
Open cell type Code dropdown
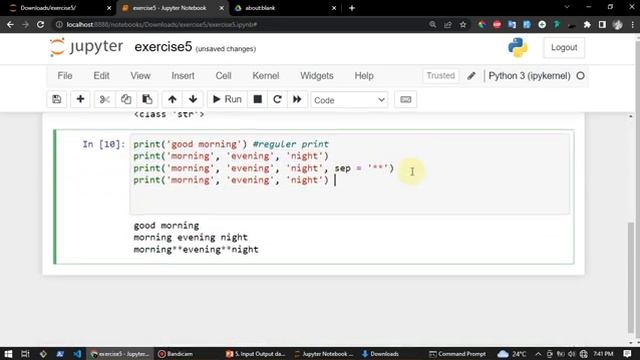coord(349,100)
